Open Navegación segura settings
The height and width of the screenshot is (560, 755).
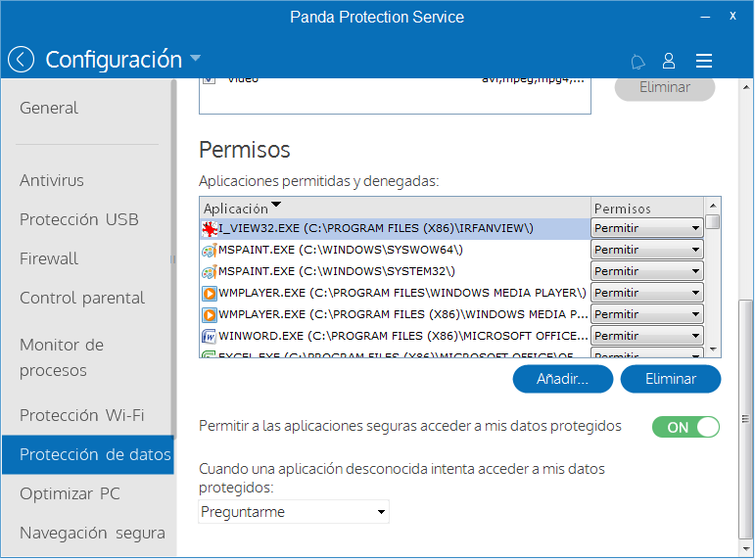pyautogui.click(x=92, y=533)
